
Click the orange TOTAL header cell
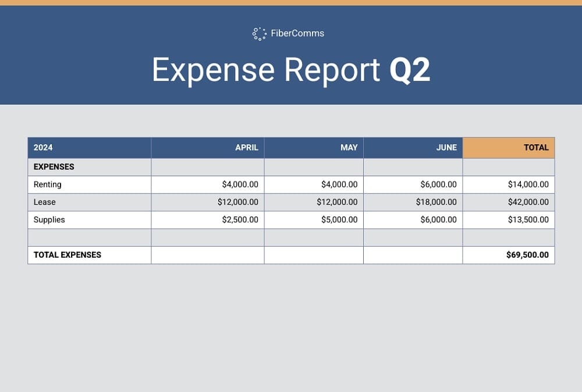click(x=535, y=148)
